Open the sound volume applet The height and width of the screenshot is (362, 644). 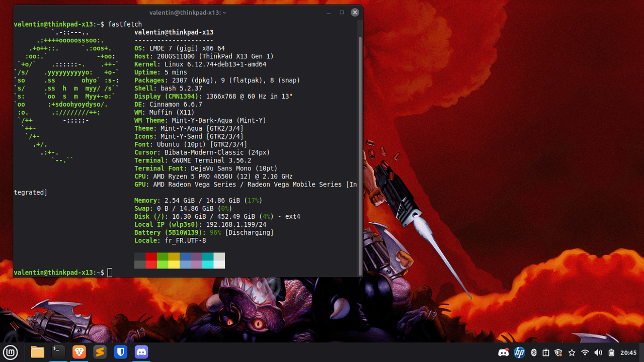pyautogui.click(x=598, y=352)
